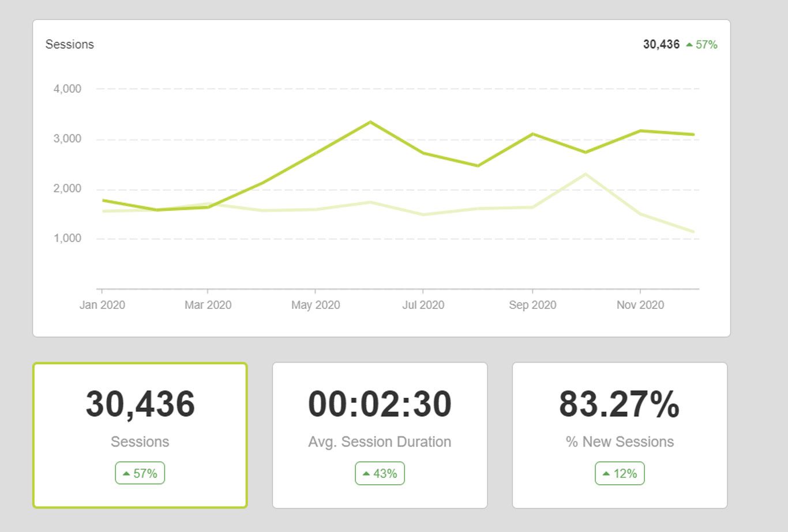Click the light green line's October peak

pos(586,174)
